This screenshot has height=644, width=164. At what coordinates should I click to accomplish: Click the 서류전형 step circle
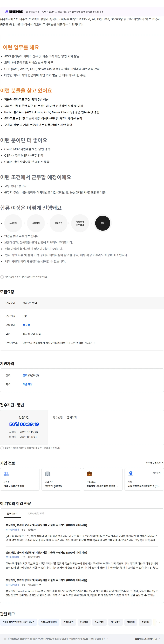(x=13, y=223)
